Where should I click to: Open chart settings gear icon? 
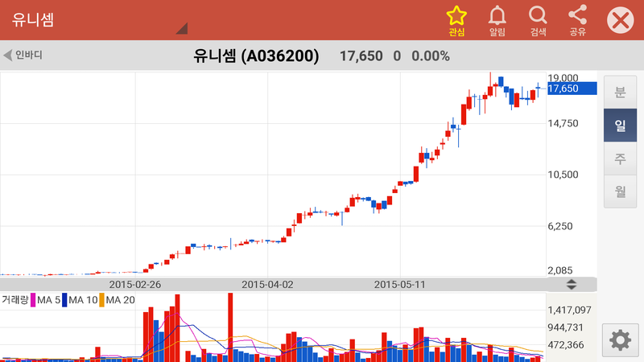[620, 340]
